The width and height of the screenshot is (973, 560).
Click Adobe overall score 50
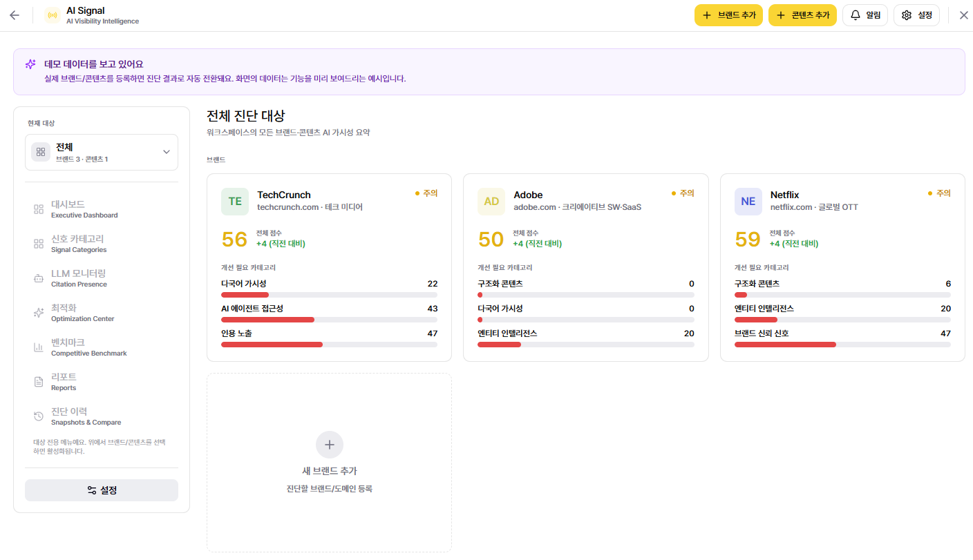tap(491, 239)
